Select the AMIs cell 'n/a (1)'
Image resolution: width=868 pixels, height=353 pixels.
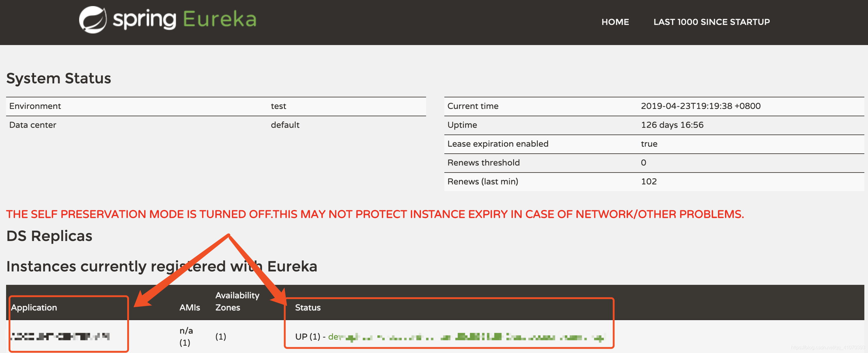(x=186, y=337)
